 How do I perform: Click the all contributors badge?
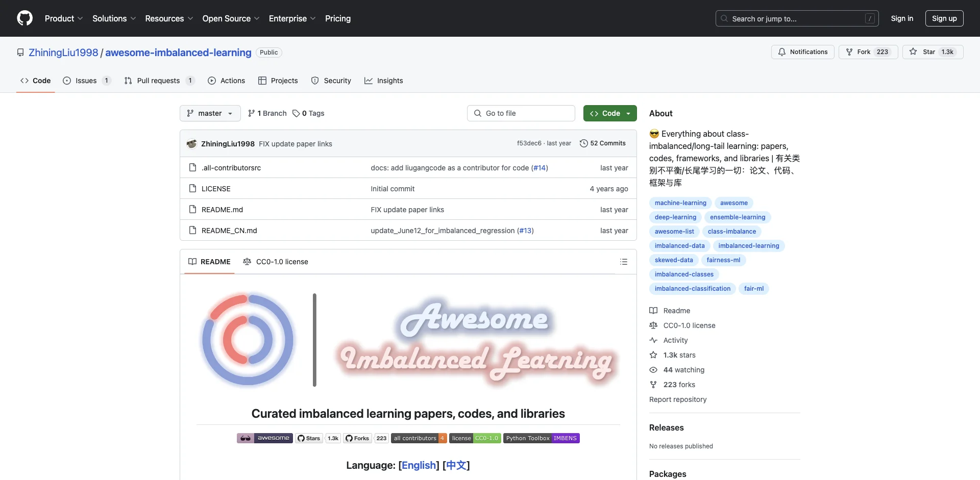(x=419, y=438)
